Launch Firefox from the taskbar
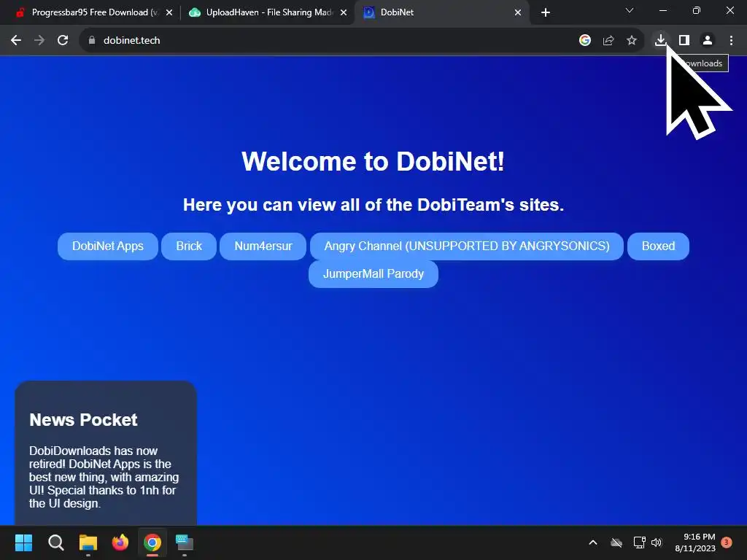The image size is (747, 560). coord(120,542)
